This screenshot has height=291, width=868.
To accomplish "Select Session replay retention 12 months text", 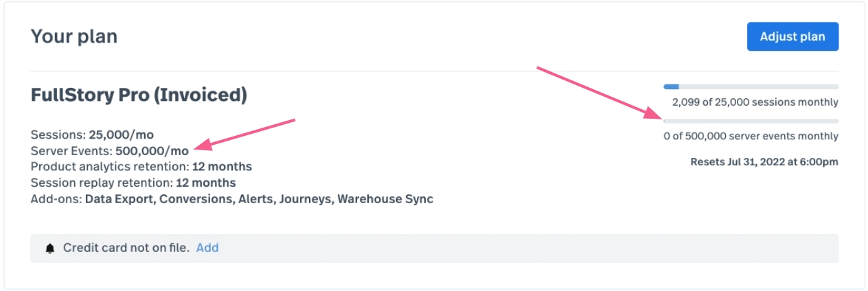I will 133,183.
